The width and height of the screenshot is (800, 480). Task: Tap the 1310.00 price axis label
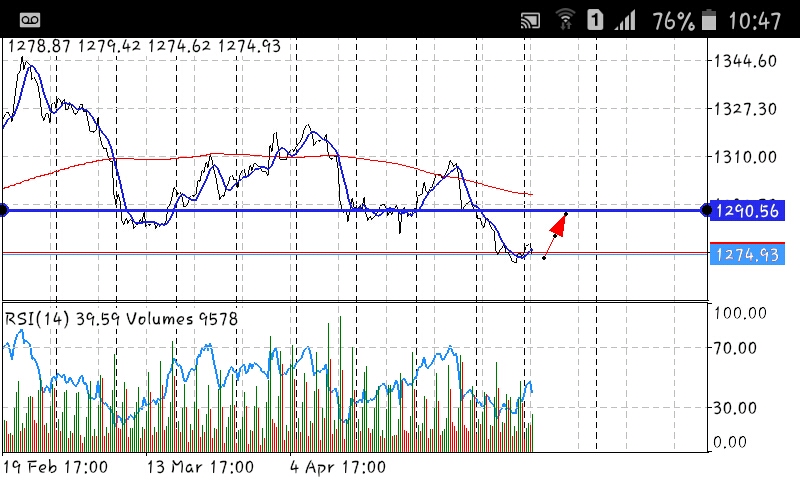[745, 157]
